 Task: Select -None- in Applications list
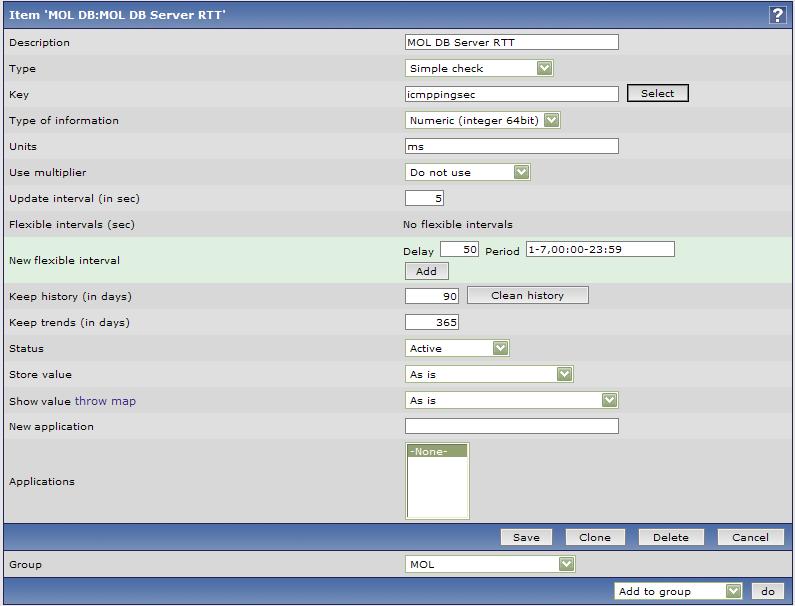click(437, 452)
